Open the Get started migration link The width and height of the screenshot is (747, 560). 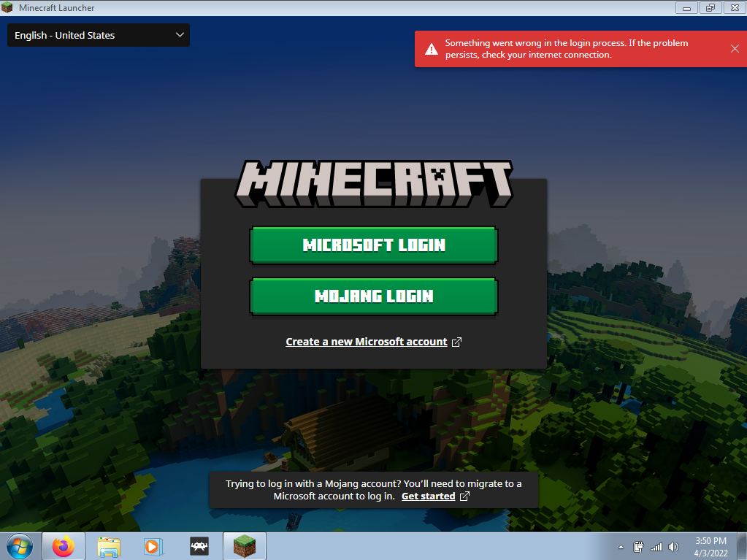point(429,496)
